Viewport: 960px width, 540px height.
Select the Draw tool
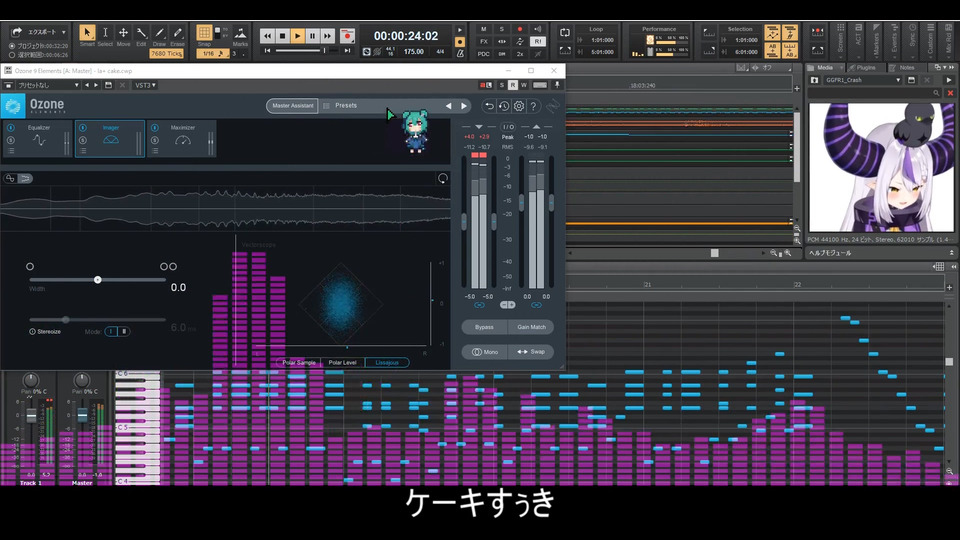[x=159, y=32]
